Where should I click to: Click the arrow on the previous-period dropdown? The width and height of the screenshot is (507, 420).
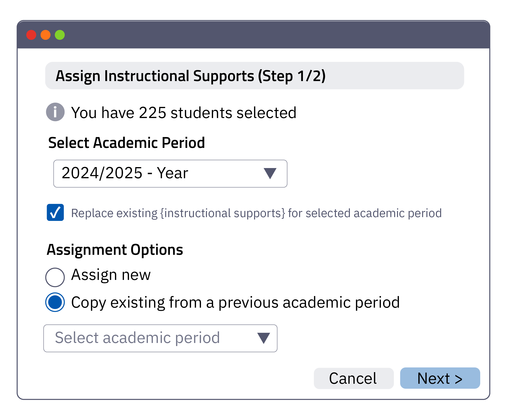[263, 338]
